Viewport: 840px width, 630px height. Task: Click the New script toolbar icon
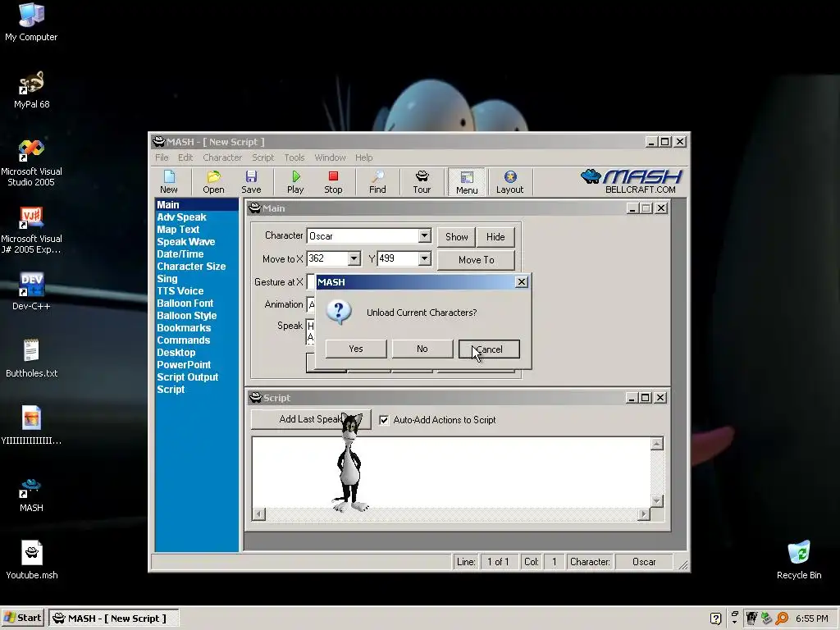pos(169,181)
